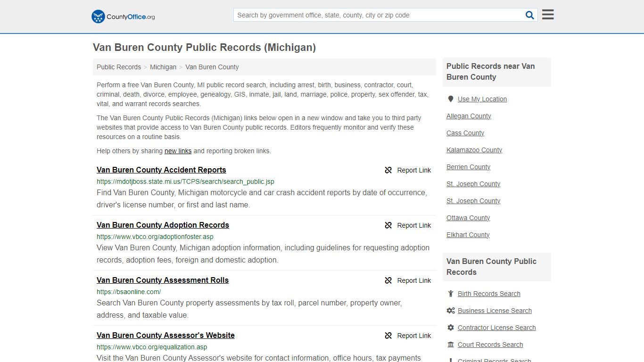Click the Accident Reports description text
Viewport: 644px width, 362px height.
262,199
